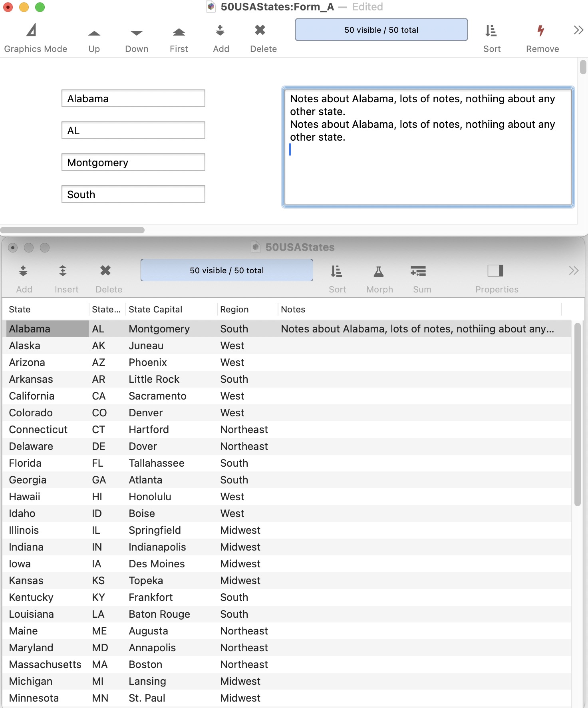Click the Form_A vertical scrollbar
This screenshot has width=588, height=708.
583,67
